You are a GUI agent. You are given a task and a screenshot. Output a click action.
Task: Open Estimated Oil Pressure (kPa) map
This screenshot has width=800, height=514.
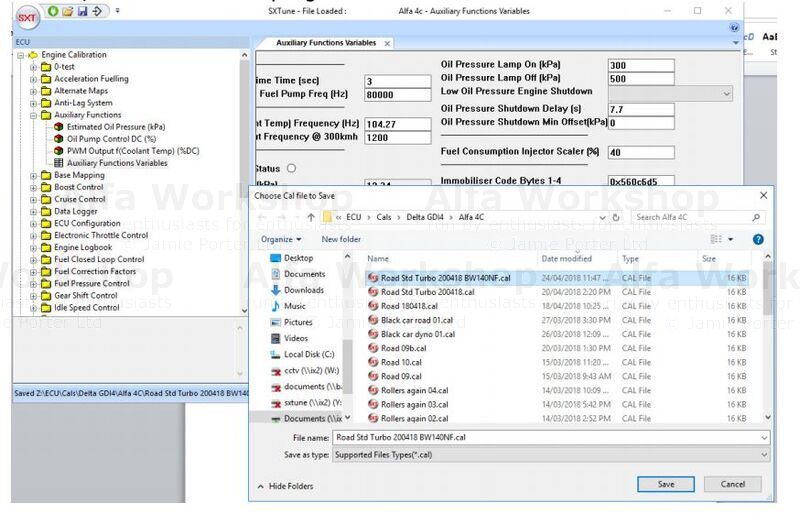[115, 127]
